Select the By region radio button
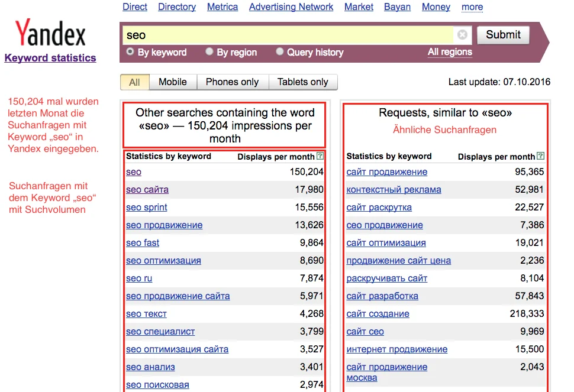This screenshot has width=574, height=392. click(209, 52)
